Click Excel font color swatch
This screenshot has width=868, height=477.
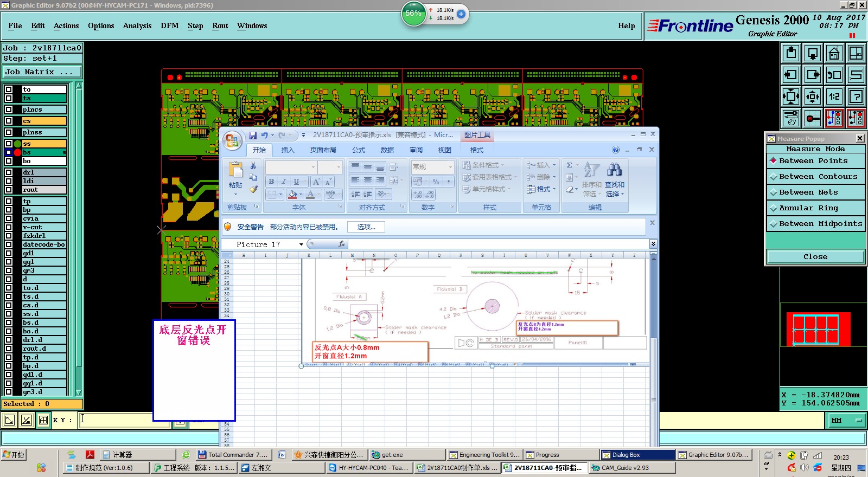(310, 194)
